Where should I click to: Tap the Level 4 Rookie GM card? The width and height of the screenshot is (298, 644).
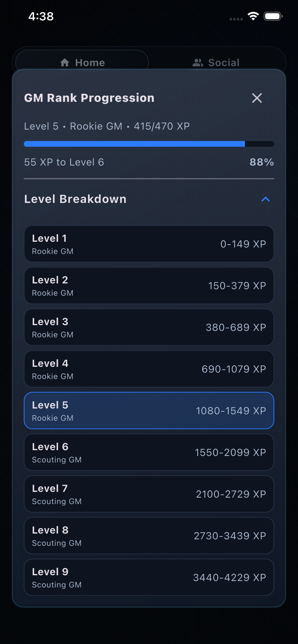(149, 369)
